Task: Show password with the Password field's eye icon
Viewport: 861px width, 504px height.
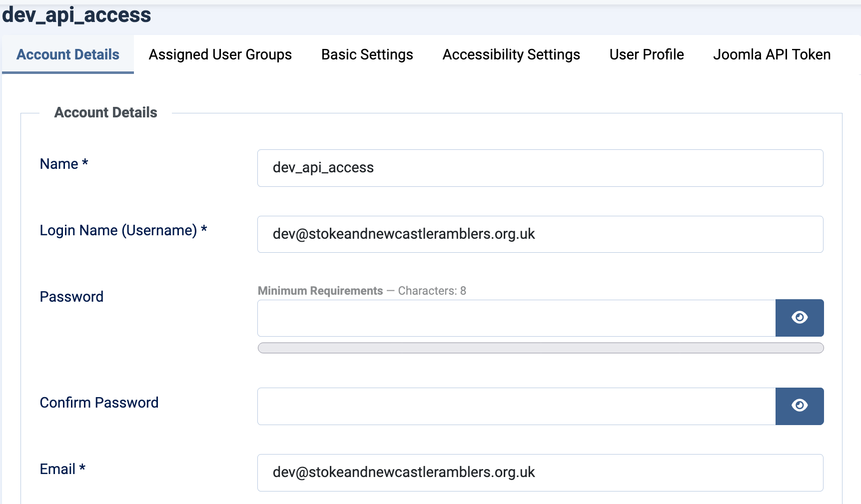Action: (x=800, y=318)
